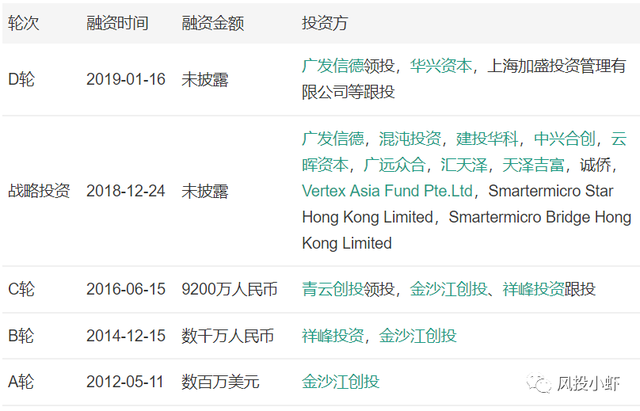Click the 融资时间 column header
This screenshot has height=411, width=640.
coord(117,23)
